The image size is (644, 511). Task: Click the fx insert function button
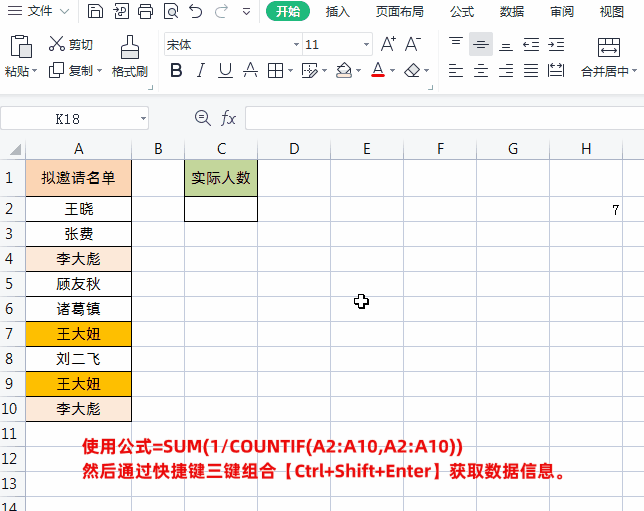[228, 119]
